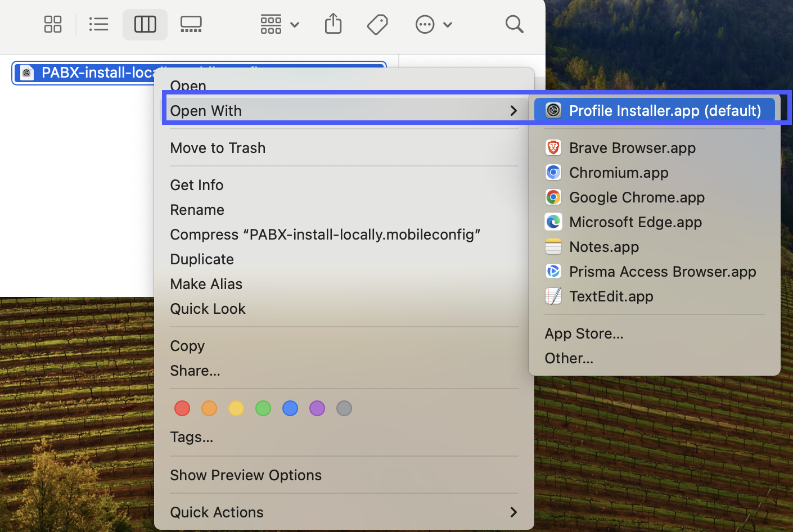Apply the gray tag color
Screen dimensions: 793x532
(x=344, y=408)
